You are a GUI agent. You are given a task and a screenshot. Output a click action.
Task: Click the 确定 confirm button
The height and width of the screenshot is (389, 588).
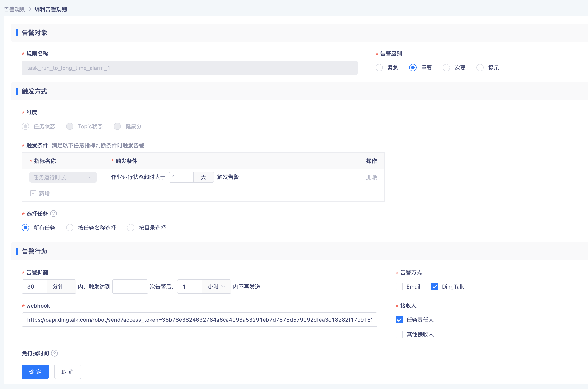point(35,372)
